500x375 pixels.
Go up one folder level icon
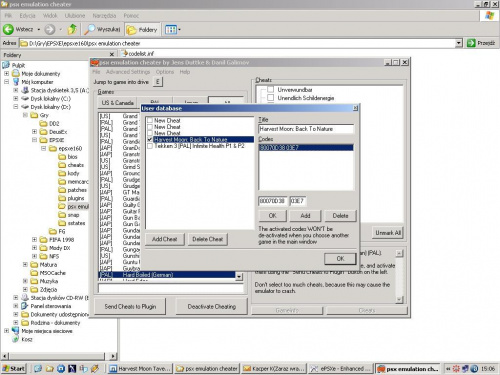pyautogui.click(x=72, y=29)
